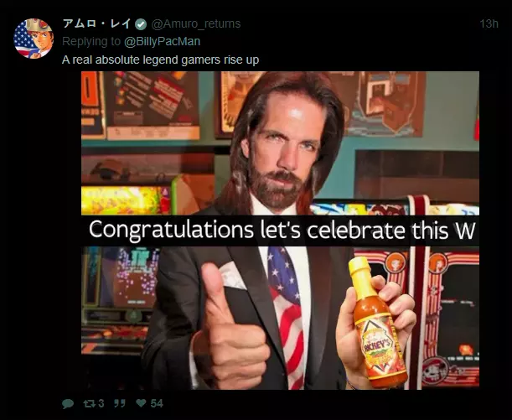Image resolution: width=512 pixels, height=420 pixels.
Task: Click the verified checkmark badge
Action: [141, 24]
